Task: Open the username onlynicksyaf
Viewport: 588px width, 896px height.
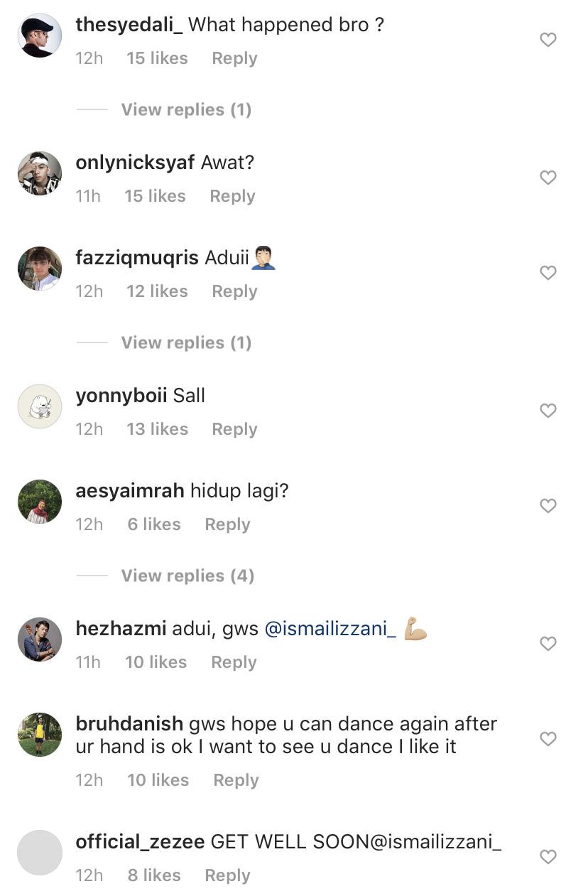Action: click(x=135, y=163)
